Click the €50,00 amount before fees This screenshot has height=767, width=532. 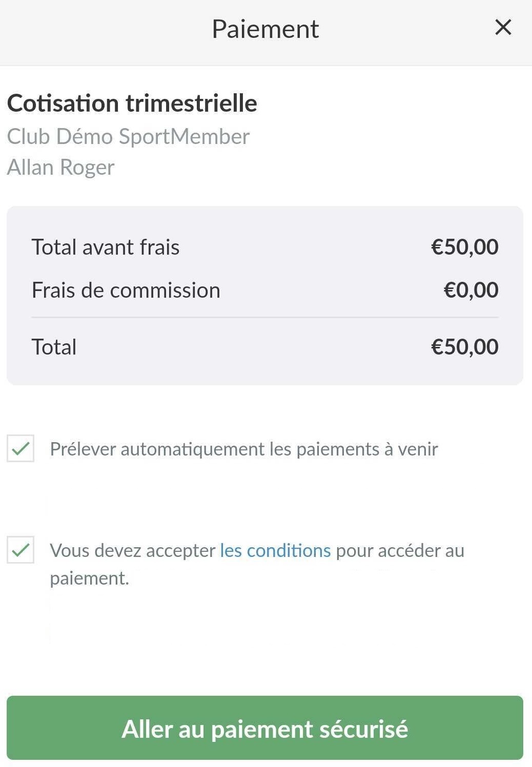(464, 247)
